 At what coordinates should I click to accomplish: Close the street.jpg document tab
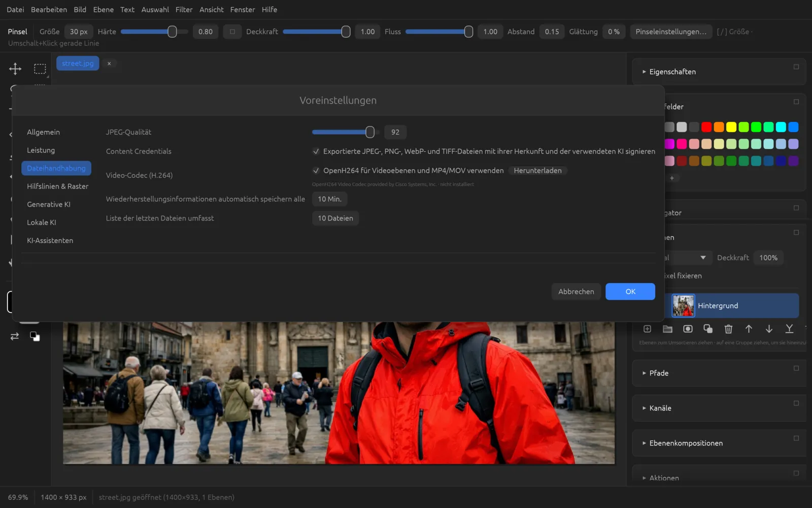pos(109,63)
